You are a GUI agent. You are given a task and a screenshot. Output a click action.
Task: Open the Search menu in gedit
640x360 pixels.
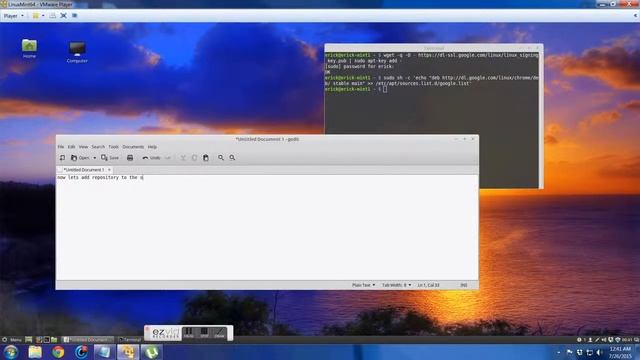tap(98, 147)
